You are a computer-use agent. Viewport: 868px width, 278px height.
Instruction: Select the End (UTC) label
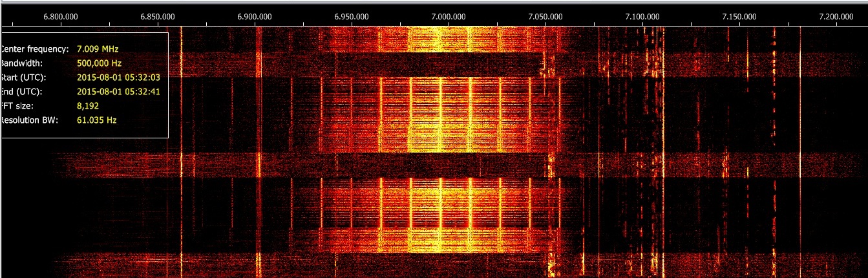tap(21, 92)
